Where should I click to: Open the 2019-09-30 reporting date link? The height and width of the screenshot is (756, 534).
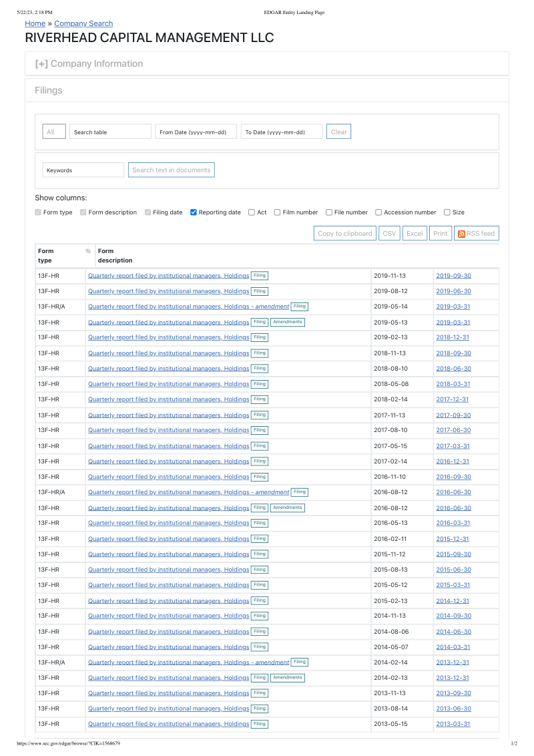(x=453, y=276)
